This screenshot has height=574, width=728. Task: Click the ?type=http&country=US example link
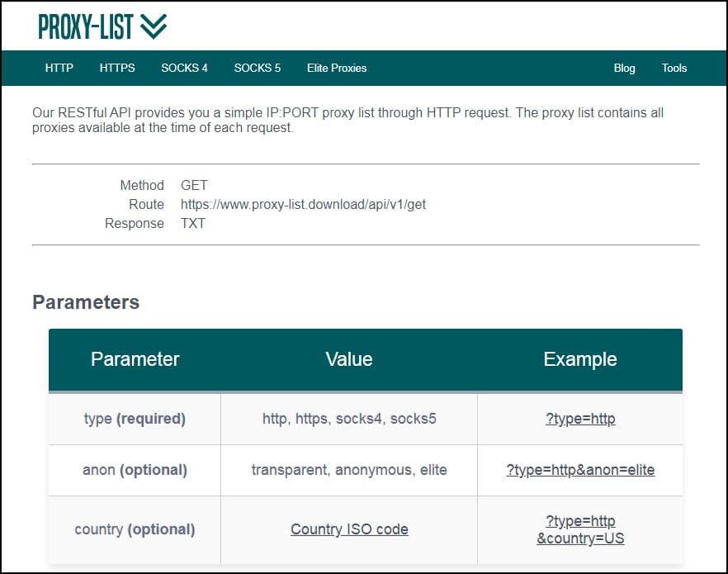tap(580, 529)
